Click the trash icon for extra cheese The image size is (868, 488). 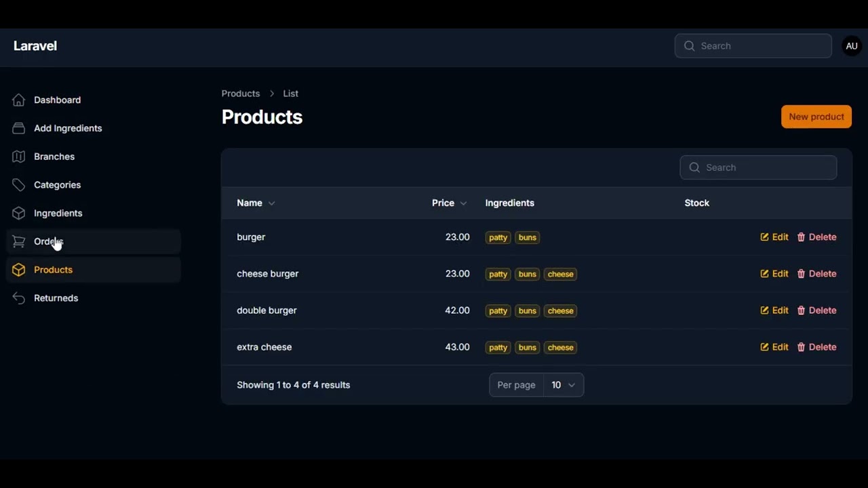coord(801,347)
